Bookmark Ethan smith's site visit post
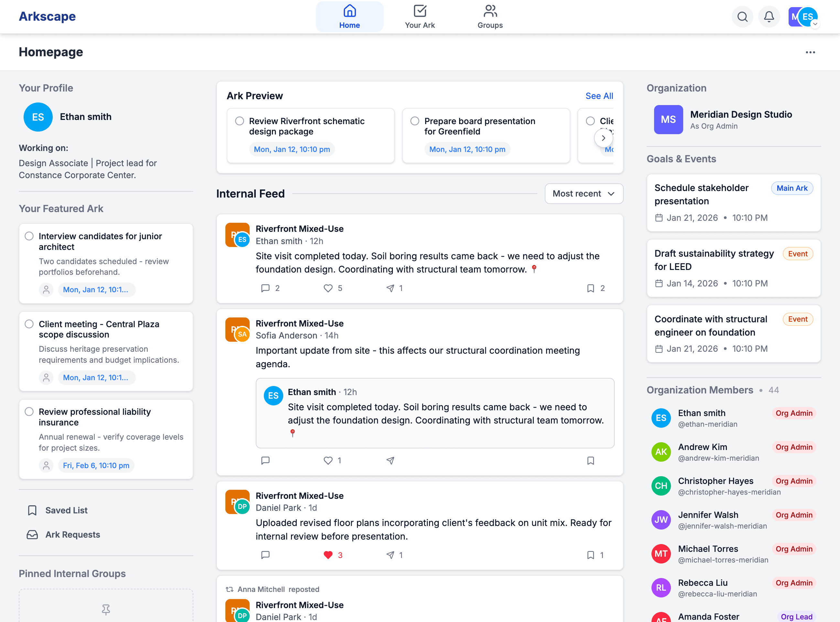 590,288
